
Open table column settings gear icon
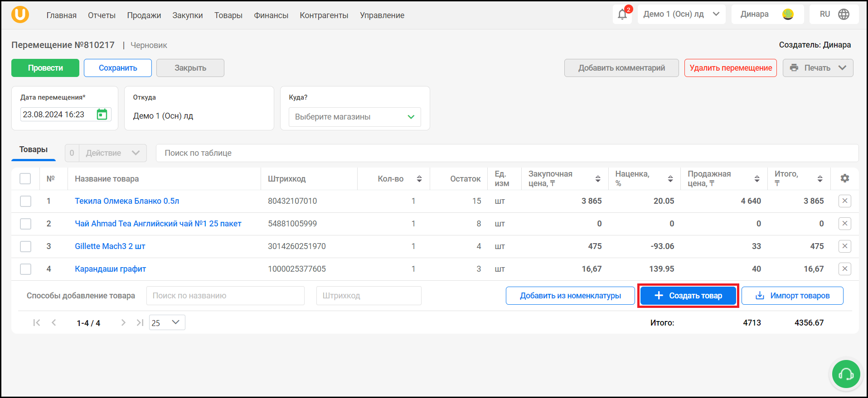(x=845, y=178)
